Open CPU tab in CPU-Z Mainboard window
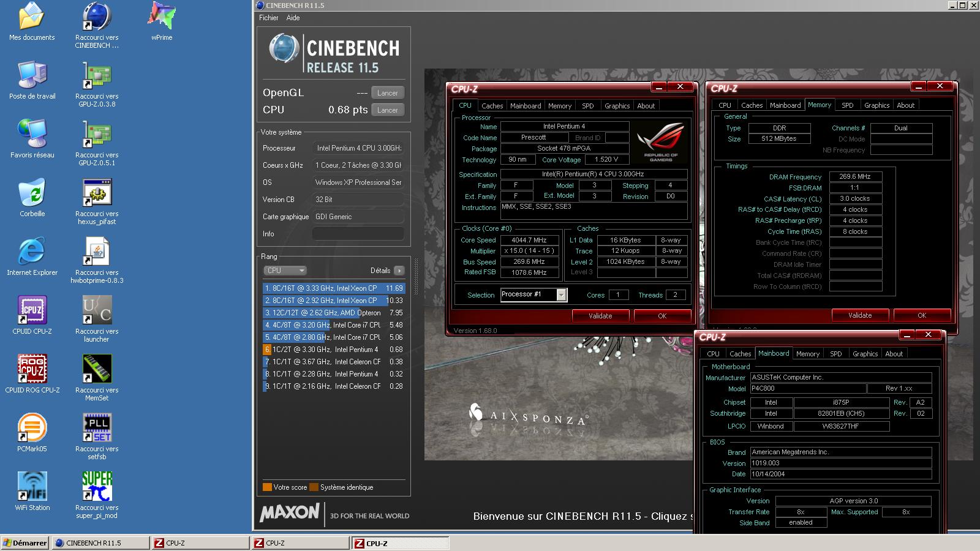The image size is (980, 551). tap(713, 354)
